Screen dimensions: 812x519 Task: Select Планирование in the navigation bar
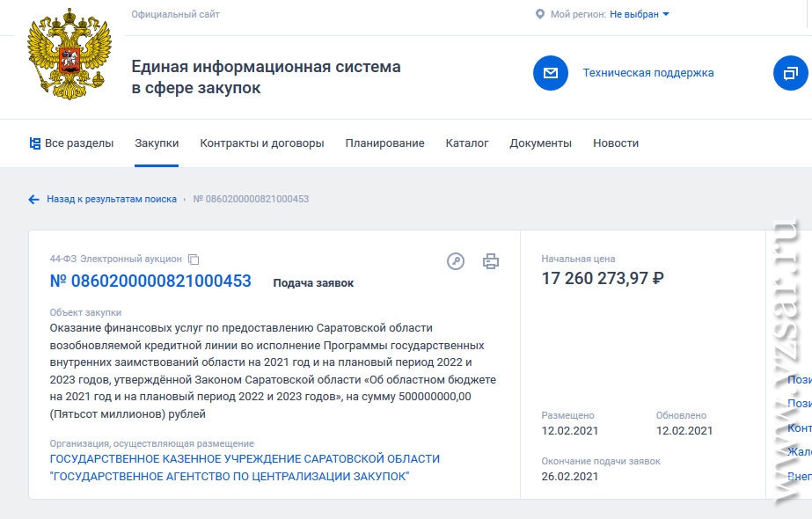384,143
